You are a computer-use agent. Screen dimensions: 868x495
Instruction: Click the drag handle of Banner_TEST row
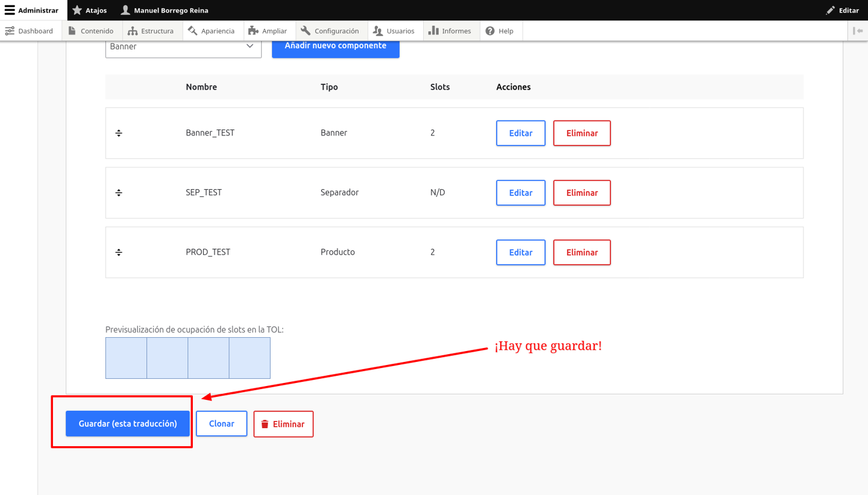coord(119,133)
